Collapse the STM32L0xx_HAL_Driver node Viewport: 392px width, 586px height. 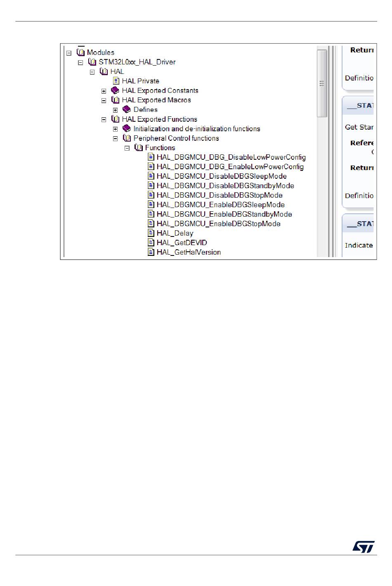tap(80, 62)
